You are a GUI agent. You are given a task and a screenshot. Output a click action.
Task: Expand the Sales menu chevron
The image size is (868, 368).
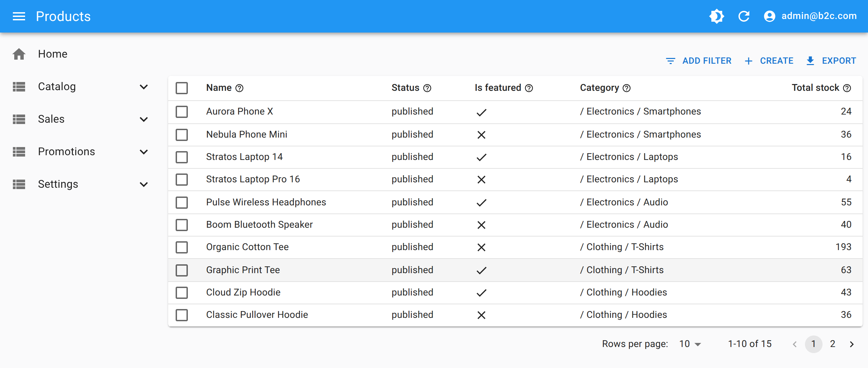(x=144, y=119)
